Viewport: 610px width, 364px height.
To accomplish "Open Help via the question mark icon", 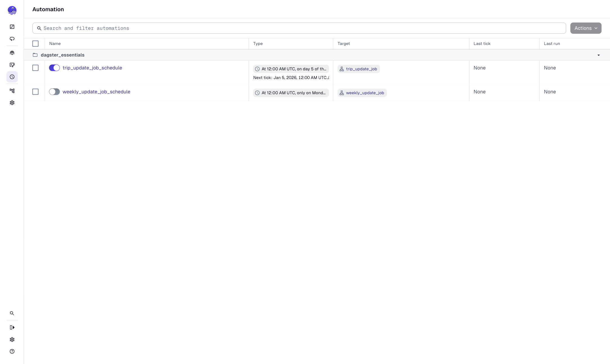I will (x=12, y=351).
